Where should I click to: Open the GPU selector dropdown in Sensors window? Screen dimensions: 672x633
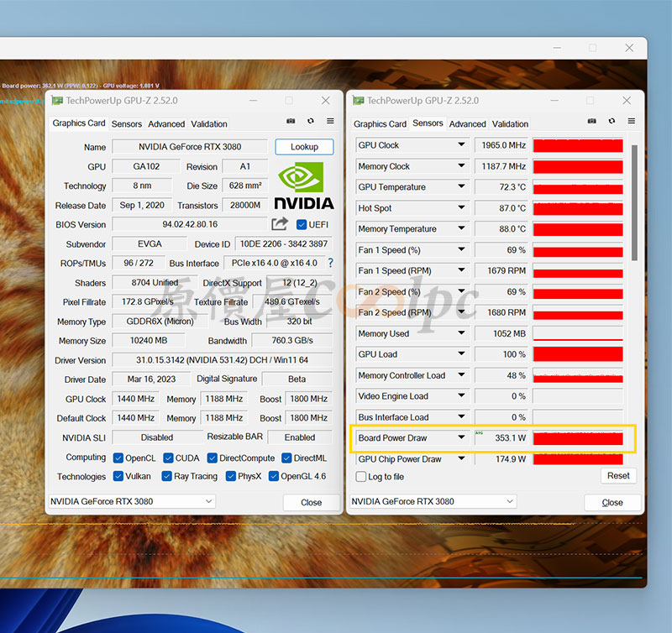pyautogui.click(x=433, y=501)
